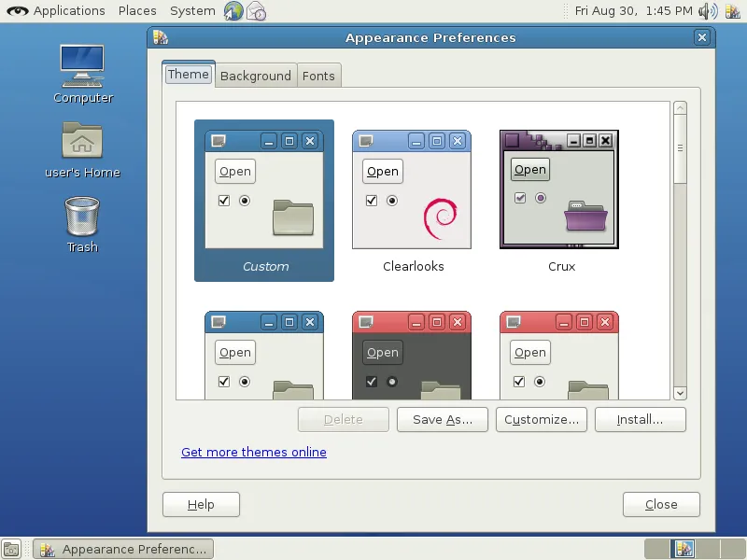
Task: Click the Appearance Preferences title bar icon
Action: tap(161, 37)
